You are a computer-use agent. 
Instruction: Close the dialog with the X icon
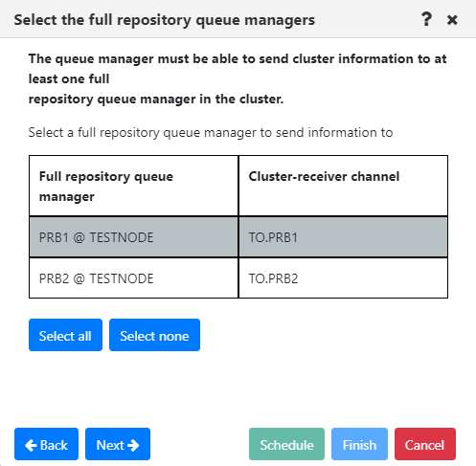(x=452, y=20)
